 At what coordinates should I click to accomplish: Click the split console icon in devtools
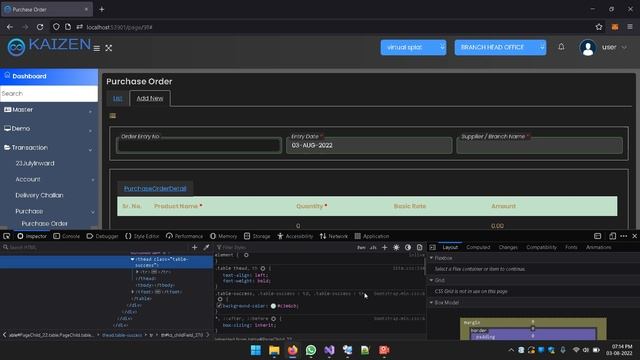coord(598,236)
